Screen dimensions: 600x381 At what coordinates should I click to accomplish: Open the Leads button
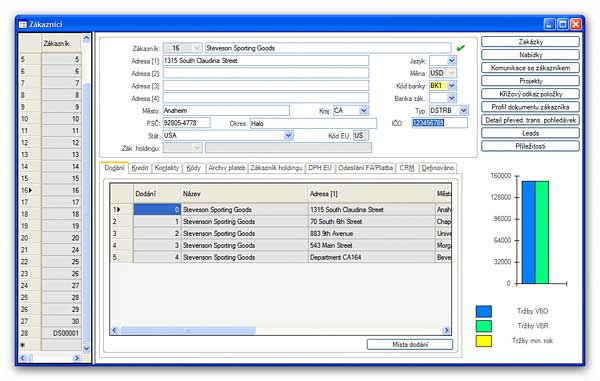tap(530, 133)
